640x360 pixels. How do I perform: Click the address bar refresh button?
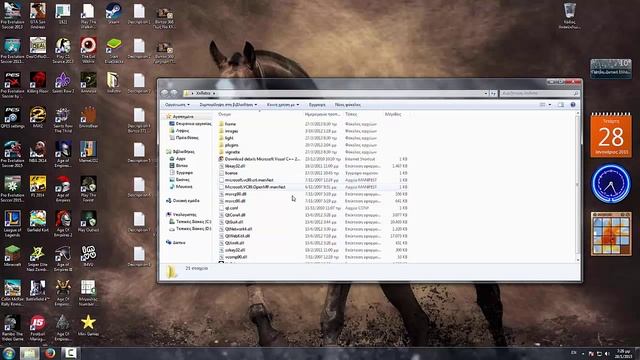click(493, 93)
